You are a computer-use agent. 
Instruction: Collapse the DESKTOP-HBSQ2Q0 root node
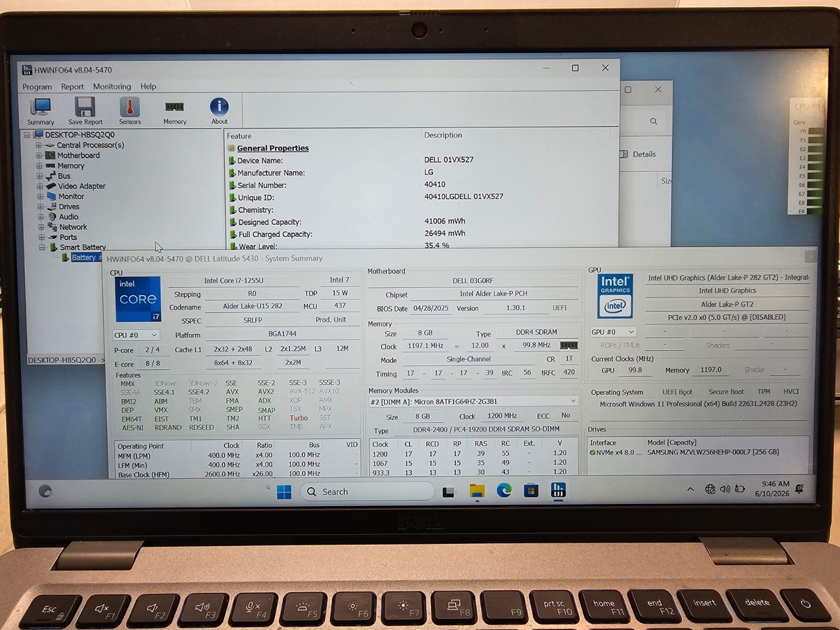(27, 135)
